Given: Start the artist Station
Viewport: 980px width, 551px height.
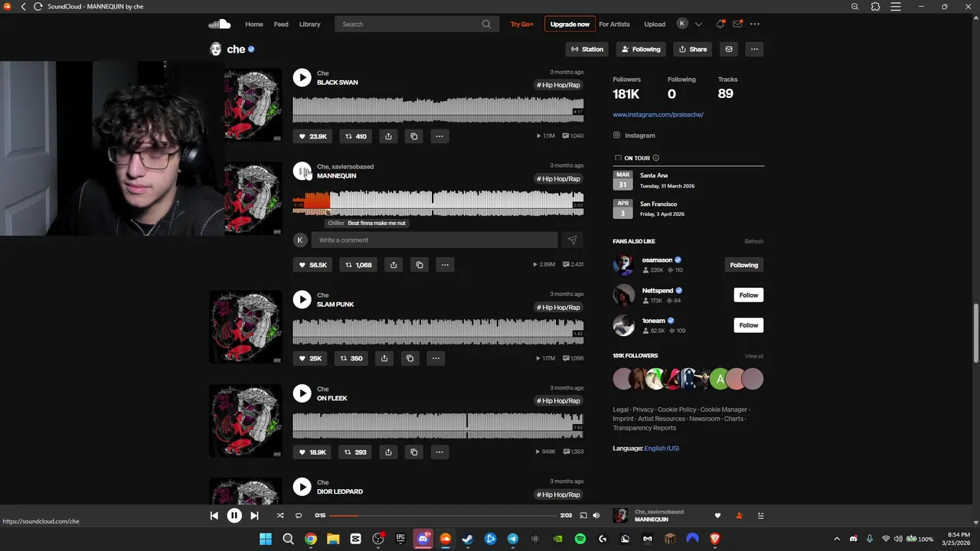Looking at the screenshot, I should [x=586, y=49].
